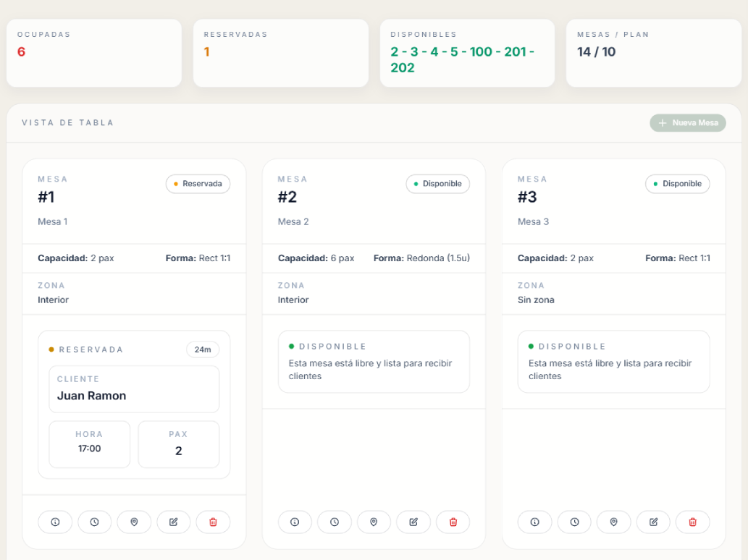Open the clock icon on Mesa #3
The height and width of the screenshot is (560, 748).
point(574,522)
